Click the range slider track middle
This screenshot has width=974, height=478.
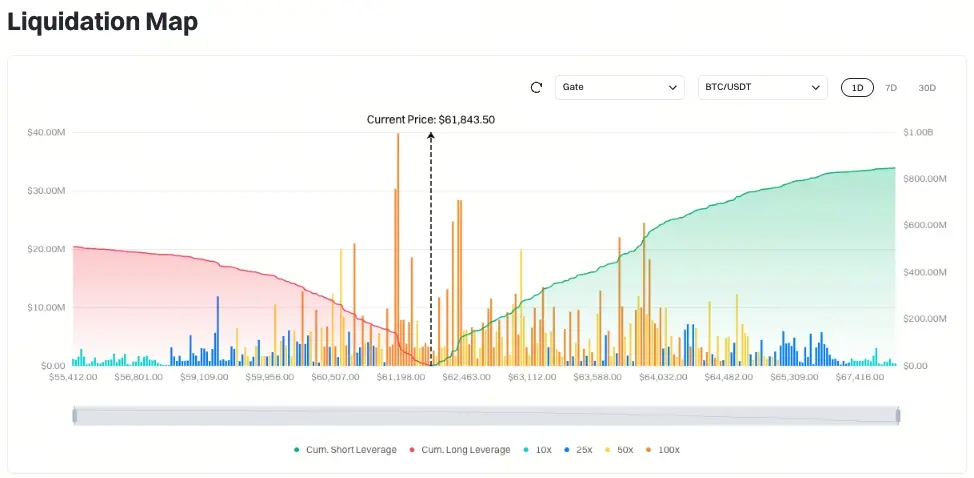click(486, 416)
